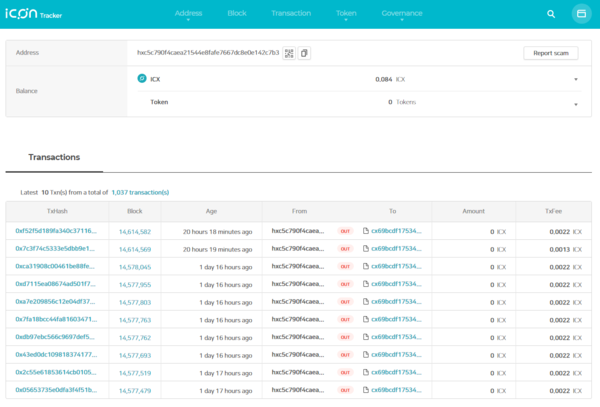This screenshot has width=600, height=407.
Task: Click the Amount column header
Action: click(x=473, y=211)
